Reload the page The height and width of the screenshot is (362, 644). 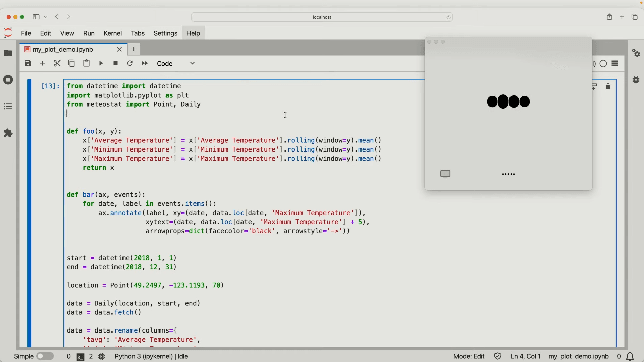coord(448,17)
